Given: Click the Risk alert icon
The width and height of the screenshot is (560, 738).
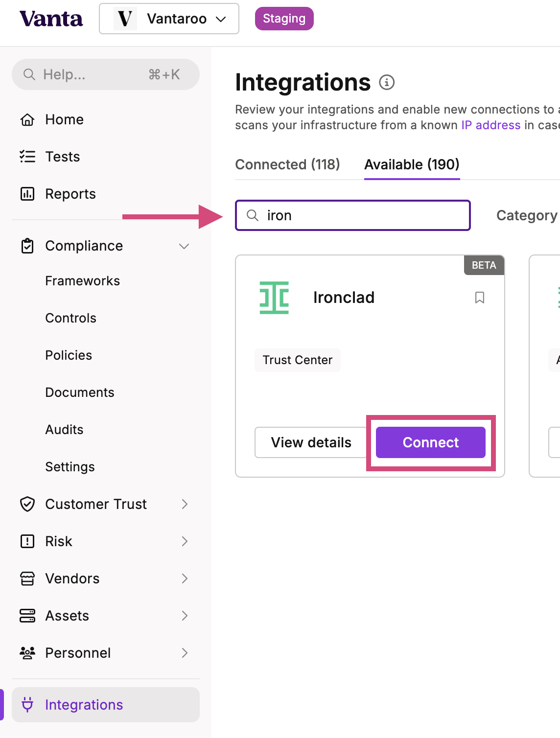Looking at the screenshot, I should click(x=27, y=541).
